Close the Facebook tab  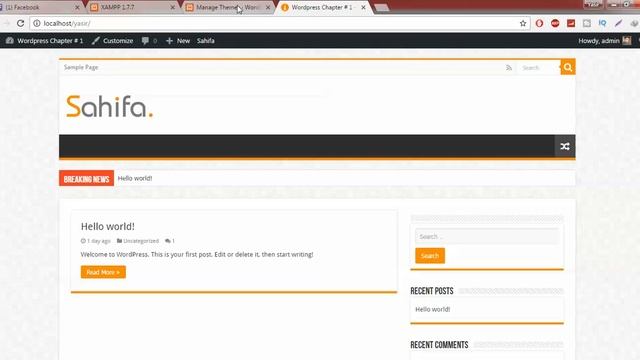click(77, 7)
